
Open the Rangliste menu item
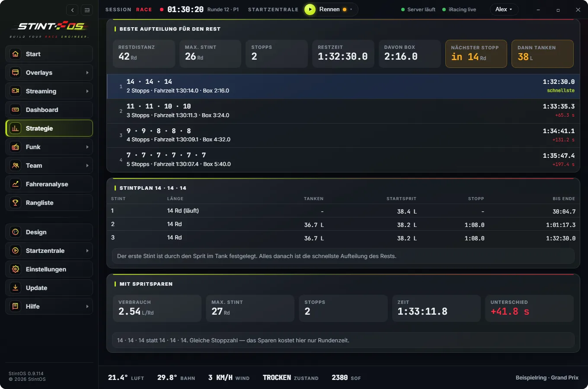coord(49,203)
